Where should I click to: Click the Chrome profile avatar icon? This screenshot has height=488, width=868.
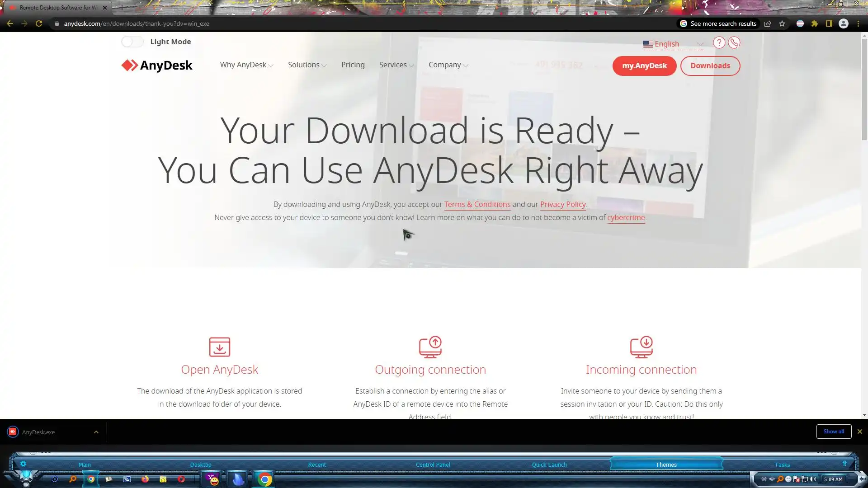(x=844, y=23)
